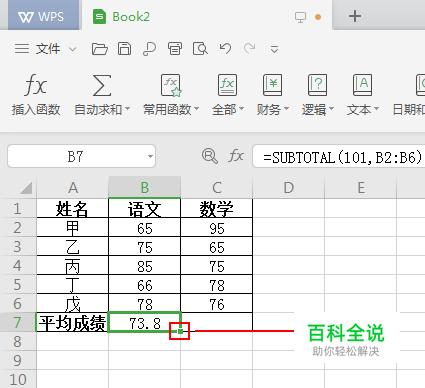Viewport: 425px width, 388px height.
Task: Select row 1 header
Action: tap(18, 209)
